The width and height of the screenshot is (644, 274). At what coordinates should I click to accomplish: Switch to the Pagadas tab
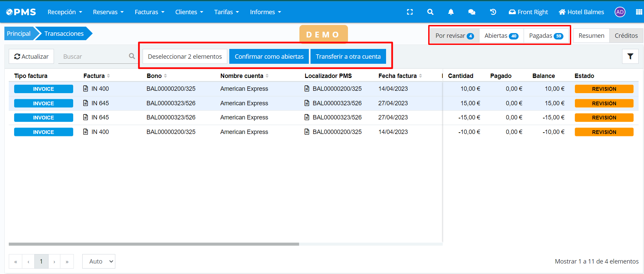(x=546, y=36)
